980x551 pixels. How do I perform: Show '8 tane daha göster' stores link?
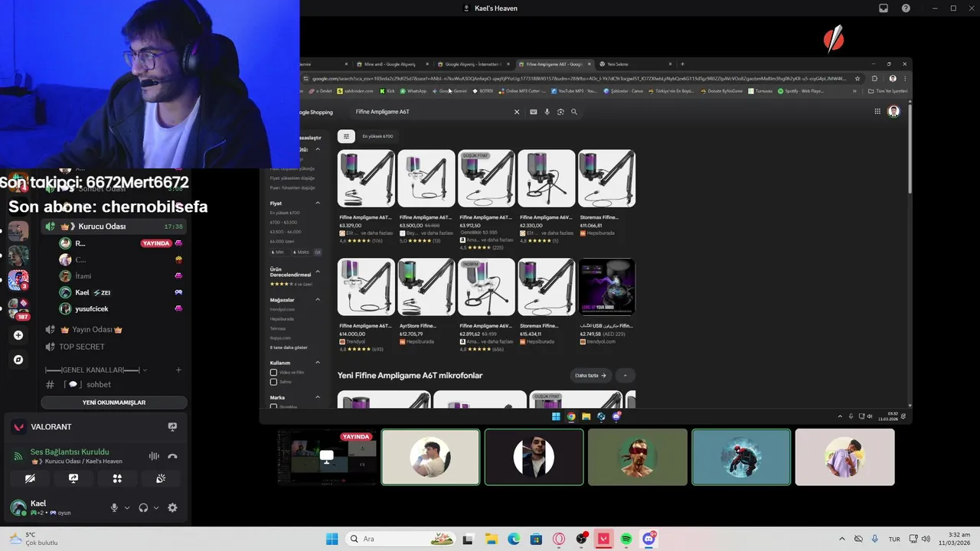[289, 347]
